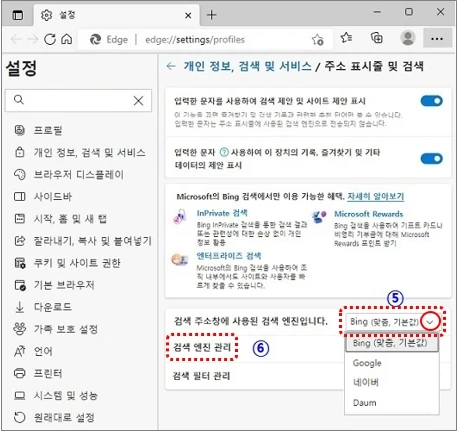Expand the search engine dropdown arrow
Screen dimensions: 457x431
(x=430, y=322)
